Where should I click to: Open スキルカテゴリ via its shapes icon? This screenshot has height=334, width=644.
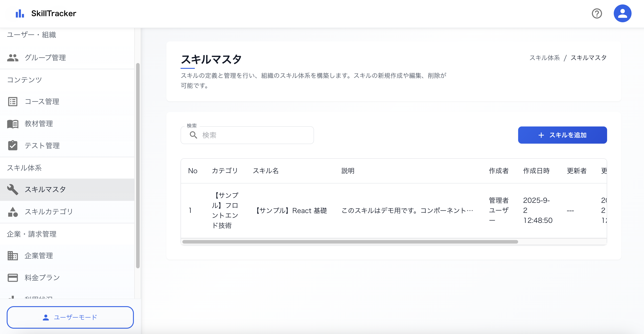[13, 212]
